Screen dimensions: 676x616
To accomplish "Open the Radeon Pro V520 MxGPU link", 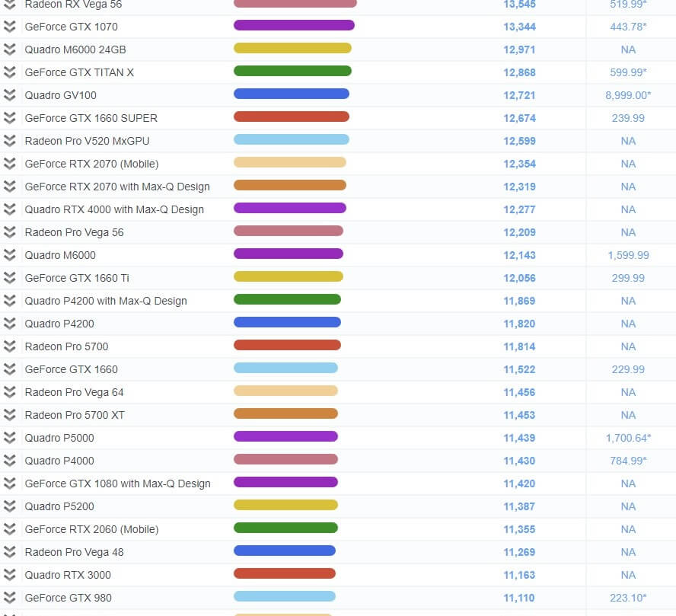I will click(x=87, y=141).
